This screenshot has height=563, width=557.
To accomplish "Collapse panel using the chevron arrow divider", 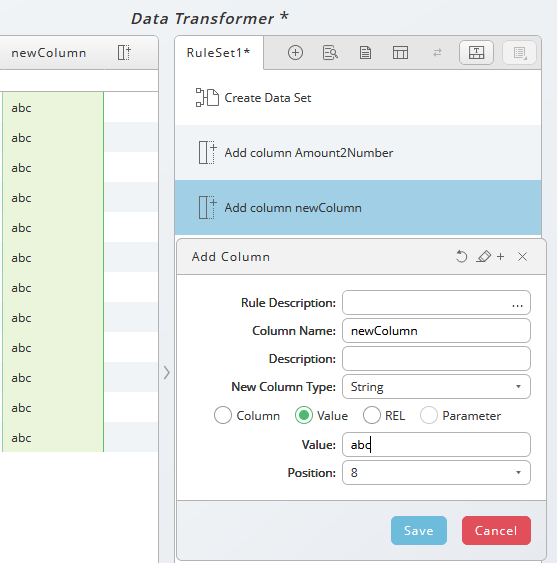I will (166, 373).
